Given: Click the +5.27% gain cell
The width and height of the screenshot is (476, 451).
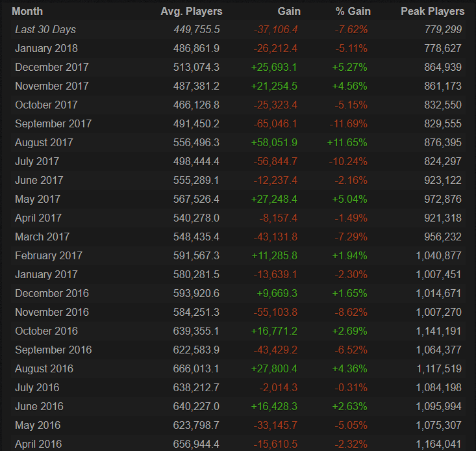Looking at the screenshot, I should pos(350,67).
